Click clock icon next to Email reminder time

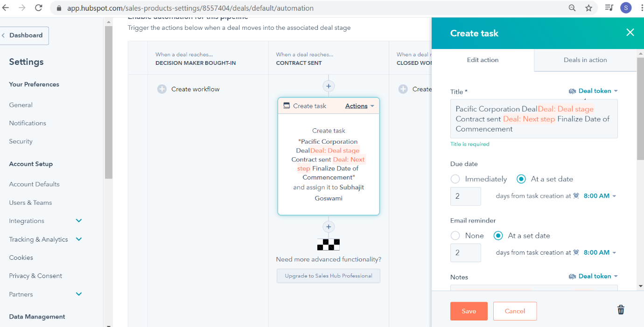coord(576,252)
